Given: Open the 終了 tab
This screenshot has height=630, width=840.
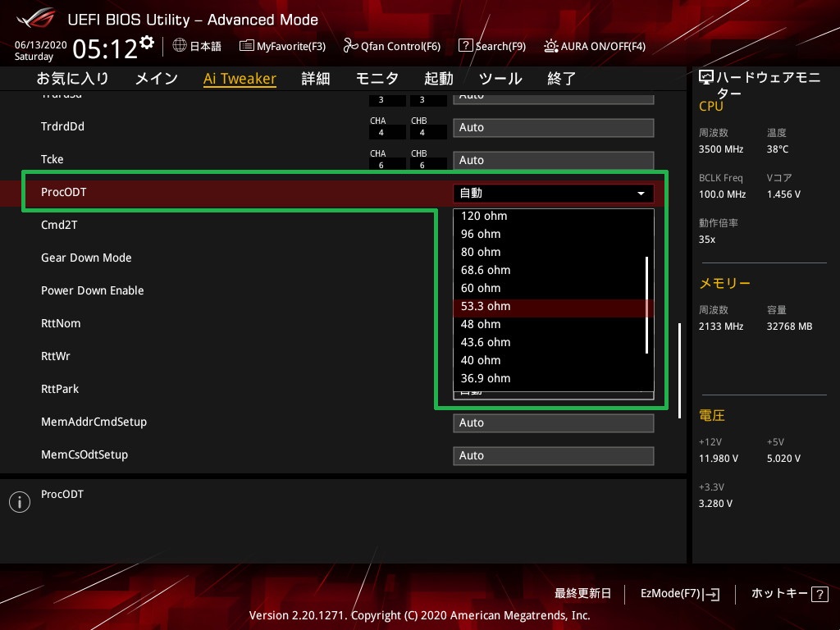Looking at the screenshot, I should click(561, 79).
